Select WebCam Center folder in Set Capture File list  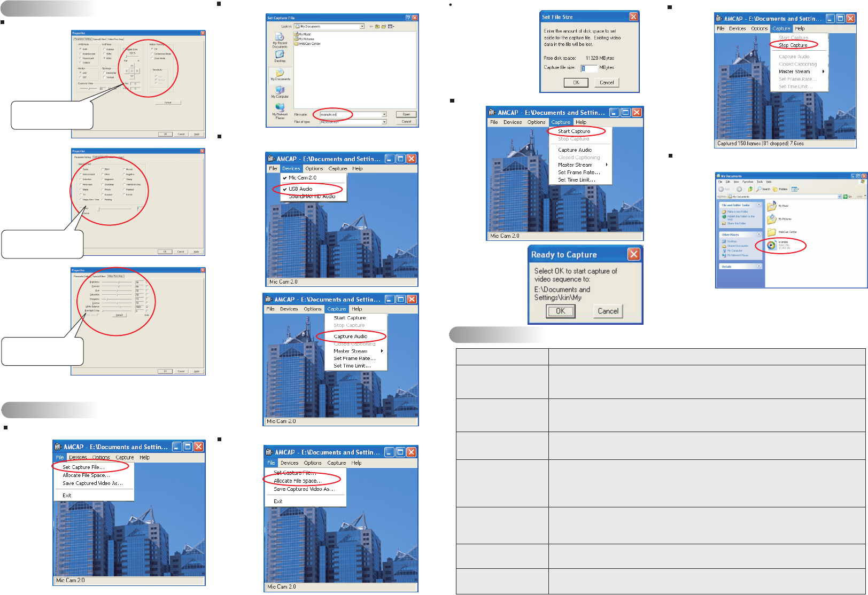coord(308,44)
